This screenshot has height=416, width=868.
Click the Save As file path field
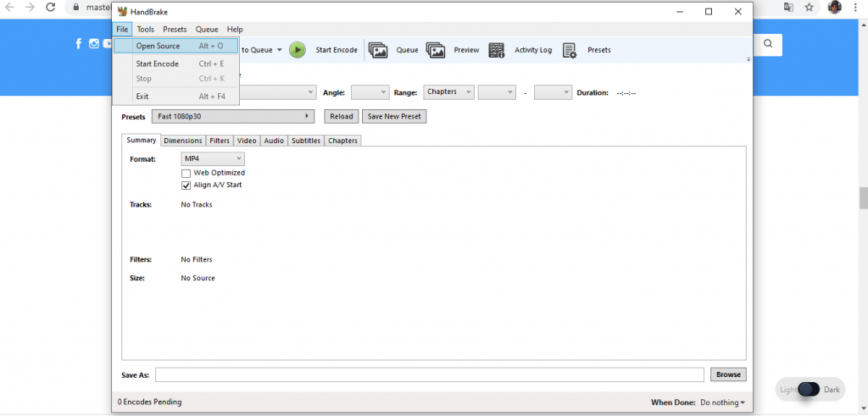click(x=429, y=374)
